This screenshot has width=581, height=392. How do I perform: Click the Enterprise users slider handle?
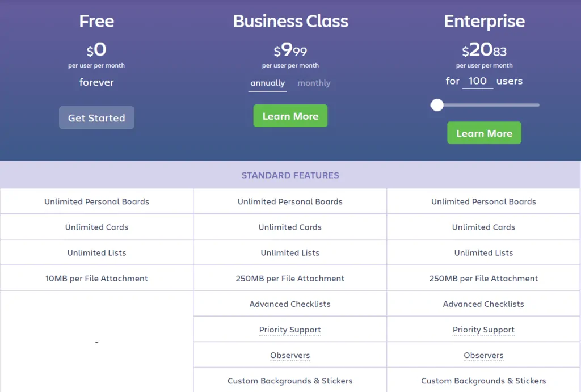point(437,105)
